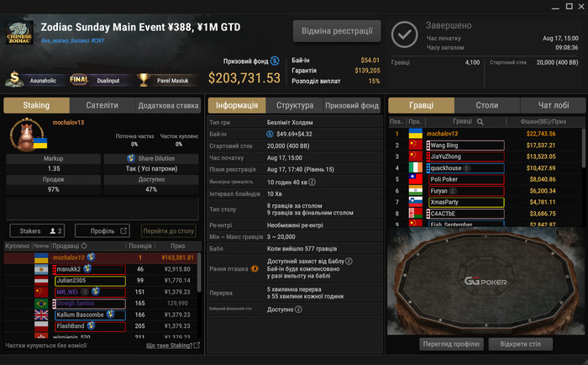Image resolution: width=588 pixels, height=365 pixels.
Task: Click the sellers list scrollbar
Action: (199, 272)
